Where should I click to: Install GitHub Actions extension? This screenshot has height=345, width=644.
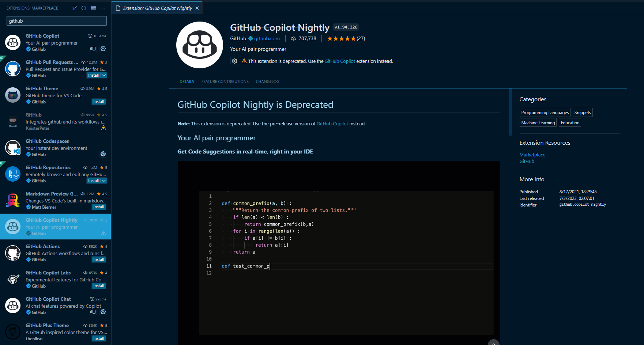(99, 259)
